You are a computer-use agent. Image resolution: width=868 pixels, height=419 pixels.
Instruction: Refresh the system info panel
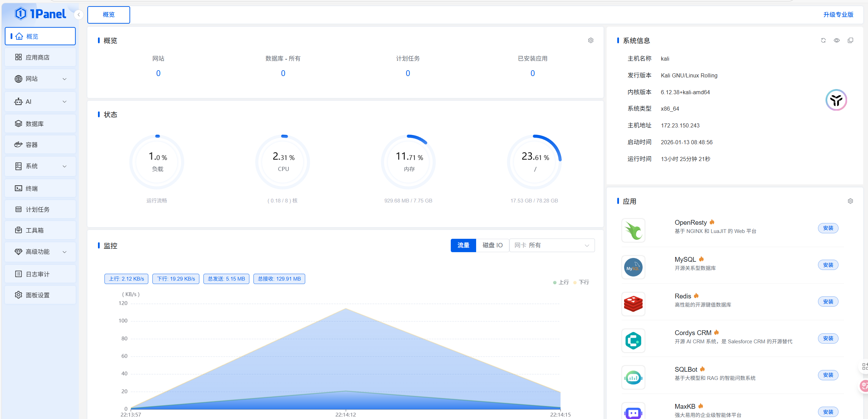tap(823, 40)
